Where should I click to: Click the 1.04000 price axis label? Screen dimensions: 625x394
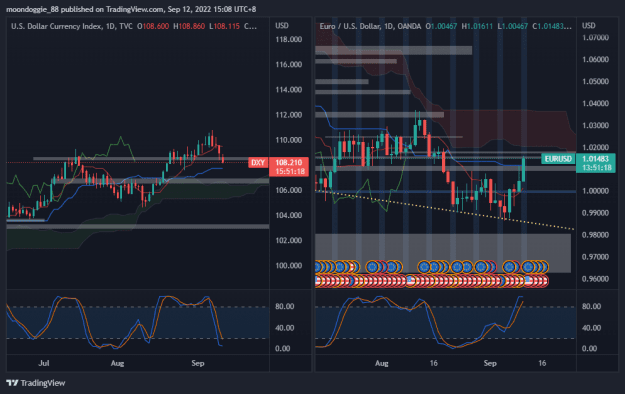pyautogui.click(x=596, y=104)
